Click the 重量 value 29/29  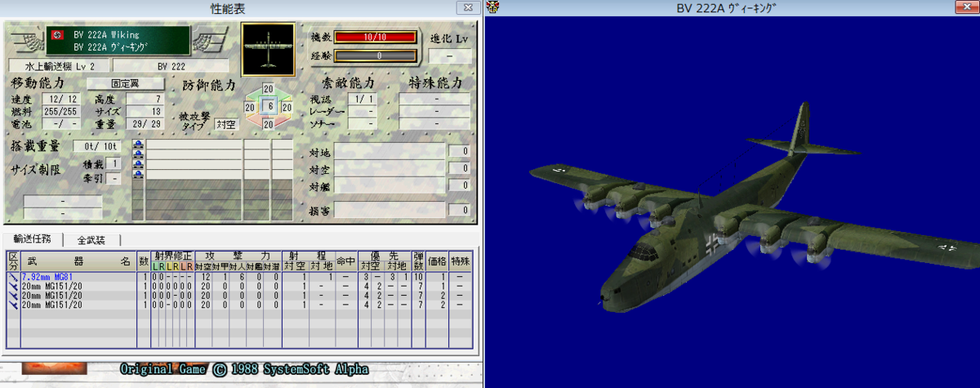145,123
